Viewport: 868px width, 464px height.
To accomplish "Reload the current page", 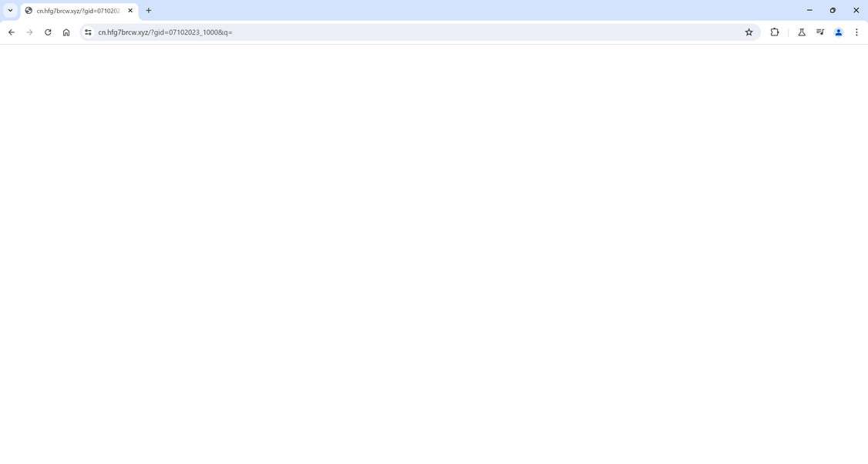I will 47,32.
